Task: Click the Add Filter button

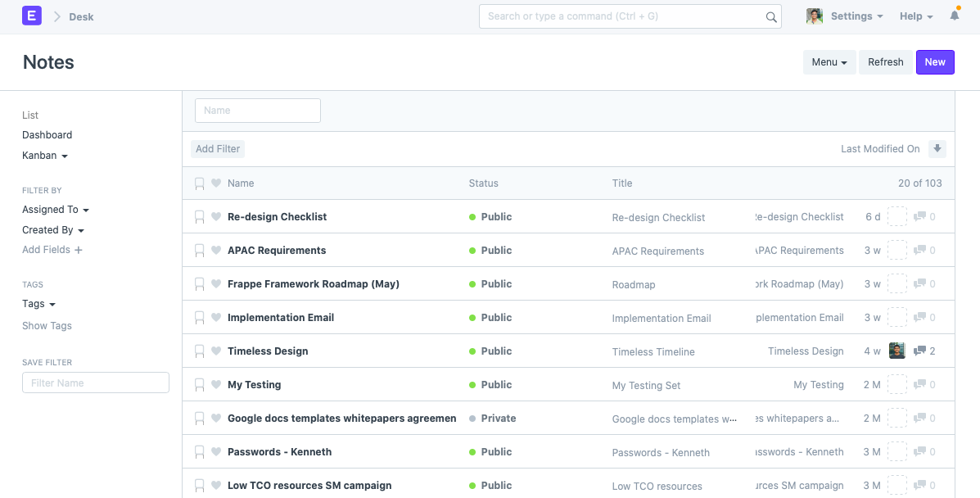Action: 218,149
